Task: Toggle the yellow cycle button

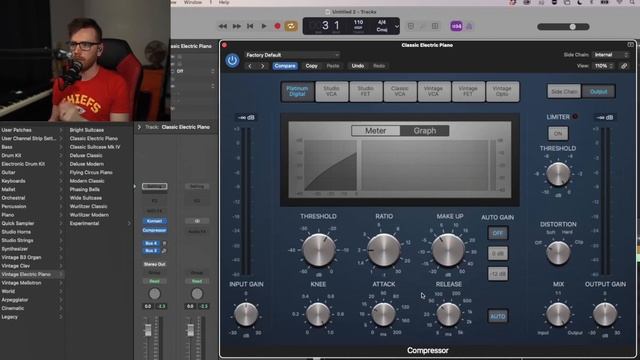Action: [x=291, y=27]
